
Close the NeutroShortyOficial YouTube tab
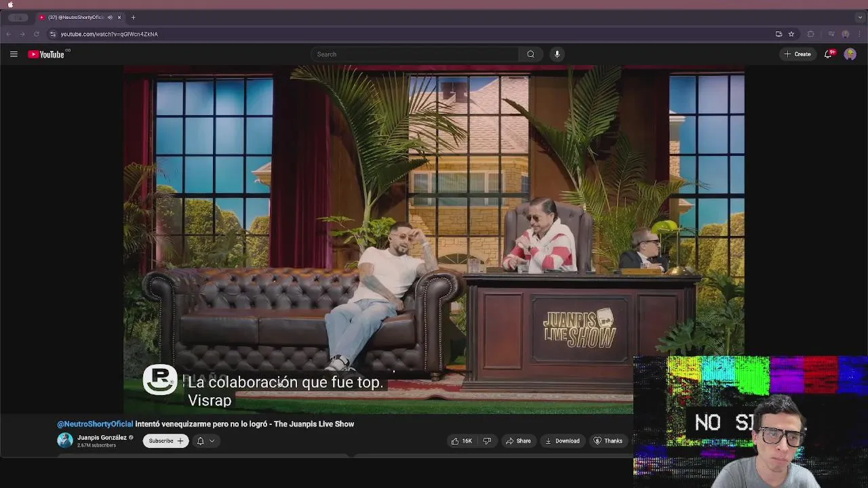pos(119,17)
